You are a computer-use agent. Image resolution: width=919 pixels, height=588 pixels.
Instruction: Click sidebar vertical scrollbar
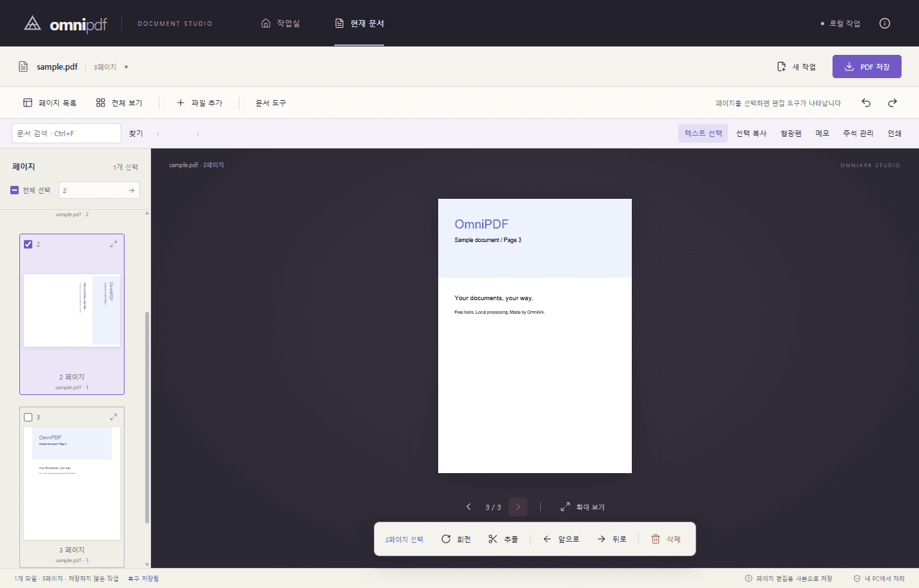point(147,418)
